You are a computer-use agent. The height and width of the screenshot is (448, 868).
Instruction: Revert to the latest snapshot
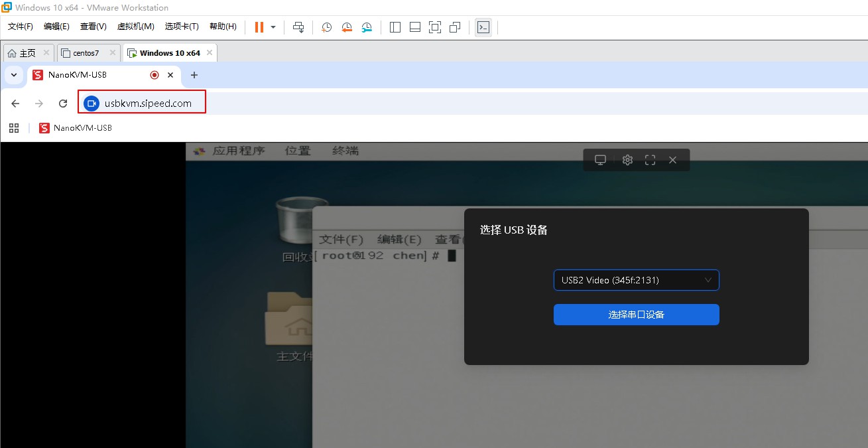coord(347,27)
